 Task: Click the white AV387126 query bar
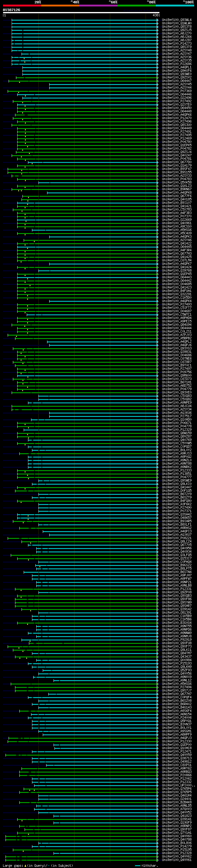pyautogui.click(x=81, y=12)
